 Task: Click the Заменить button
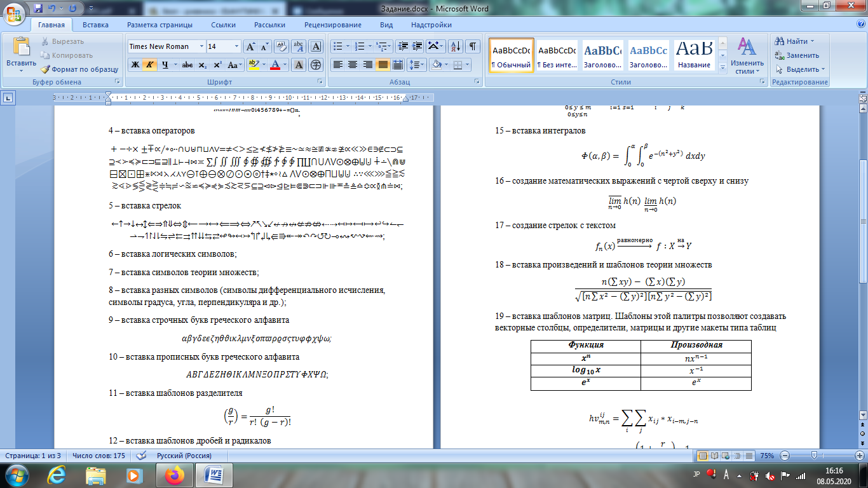(796, 55)
